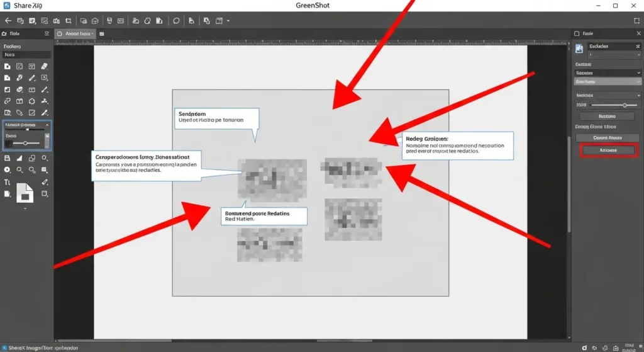Image resolution: width=644 pixels, height=352 pixels.
Task: Select the 'Sendpitern' speech callout on canvas
Action: [217, 118]
